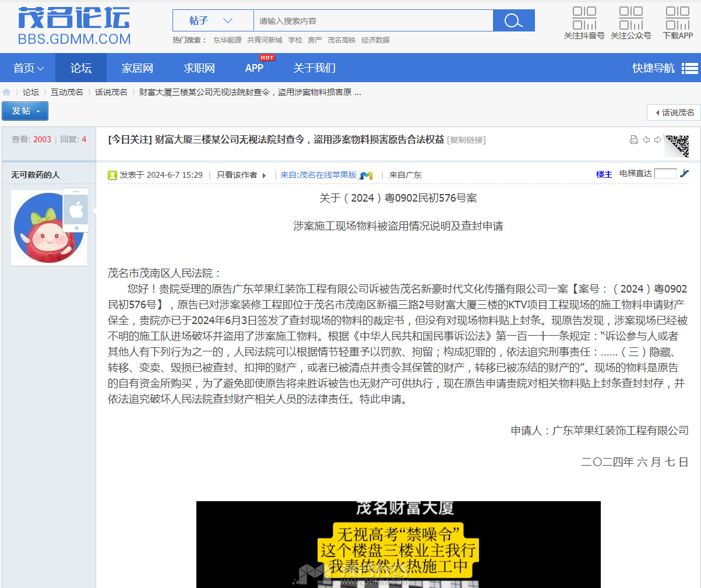Click the search magnifier button
The image size is (701, 588).
[513, 21]
